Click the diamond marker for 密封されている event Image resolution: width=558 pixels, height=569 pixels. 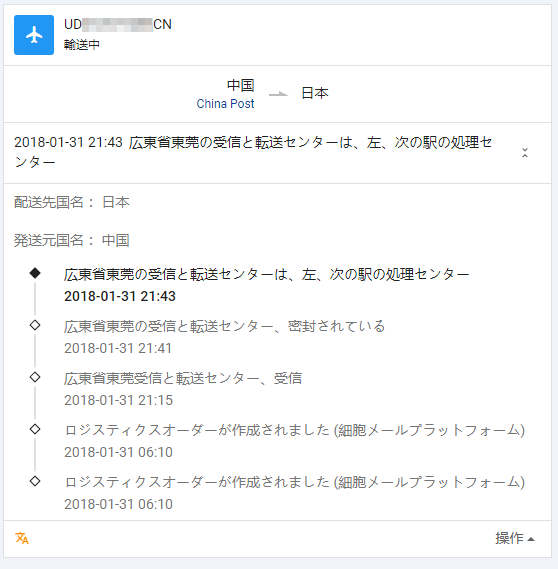35,325
